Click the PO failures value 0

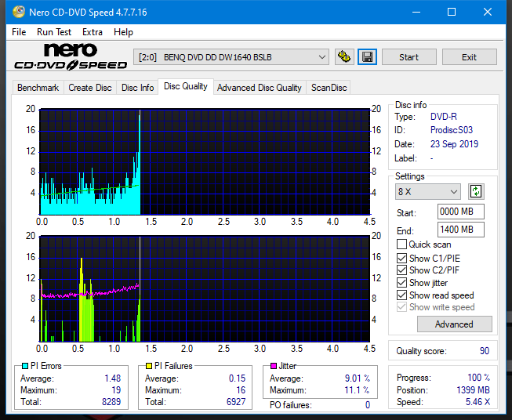[368, 405]
